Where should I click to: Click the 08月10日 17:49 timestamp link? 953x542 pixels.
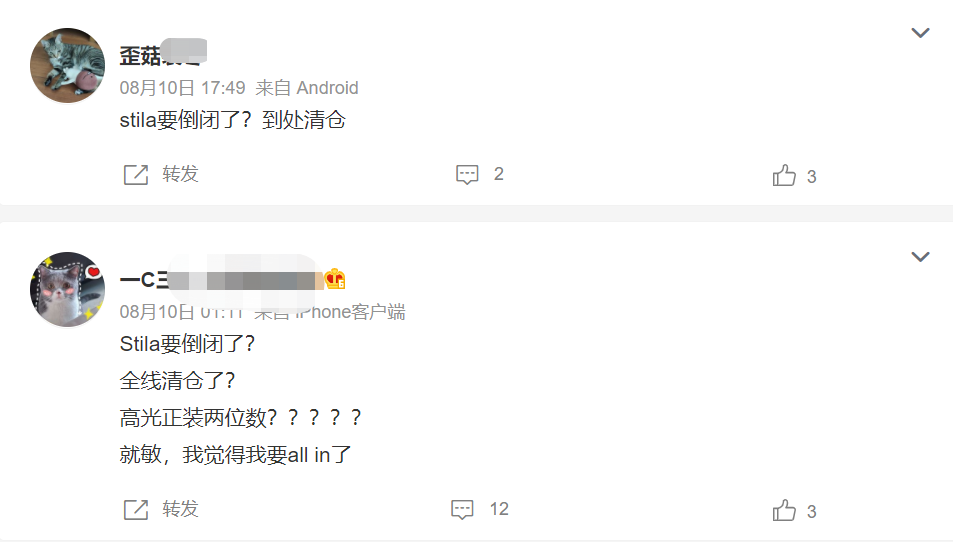tap(182, 88)
